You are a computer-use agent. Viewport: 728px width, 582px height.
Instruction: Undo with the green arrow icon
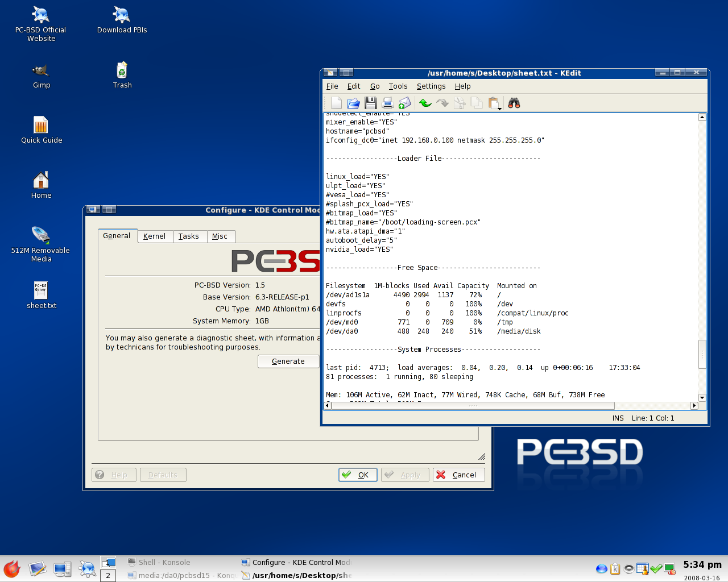click(x=425, y=103)
